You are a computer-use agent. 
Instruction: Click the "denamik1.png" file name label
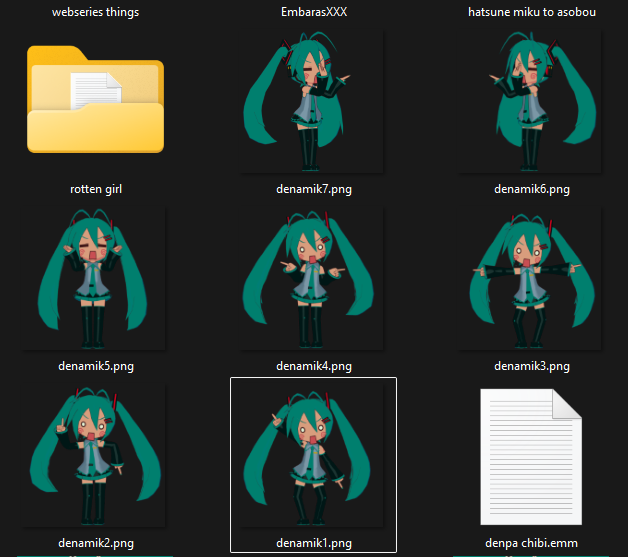(314, 543)
